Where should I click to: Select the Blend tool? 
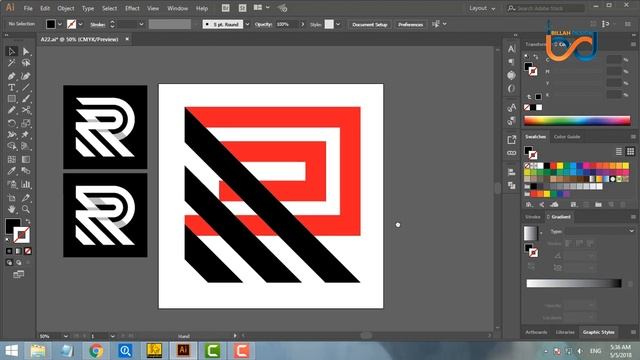coord(26,171)
